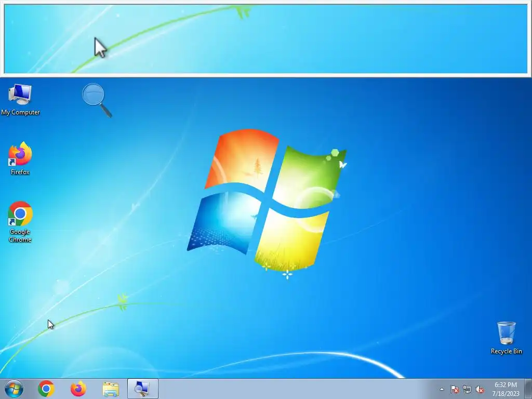The width and height of the screenshot is (532, 399).
Task: Open Action Center flag icon in tray
Action: (x=455, y=389)
